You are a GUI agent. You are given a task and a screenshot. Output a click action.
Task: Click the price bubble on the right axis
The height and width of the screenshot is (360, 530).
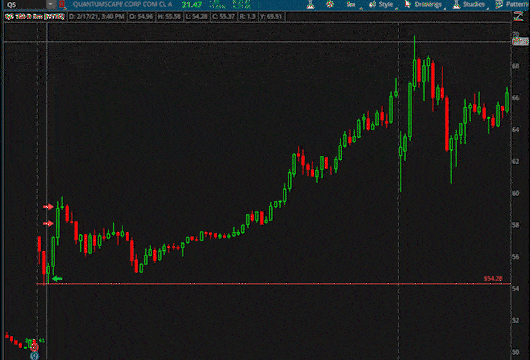click(x=521, y=42)
